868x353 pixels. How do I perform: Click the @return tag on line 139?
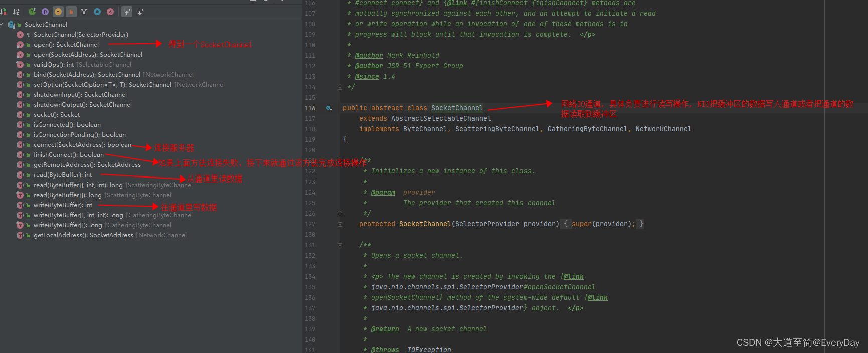(x=385, y=329)
